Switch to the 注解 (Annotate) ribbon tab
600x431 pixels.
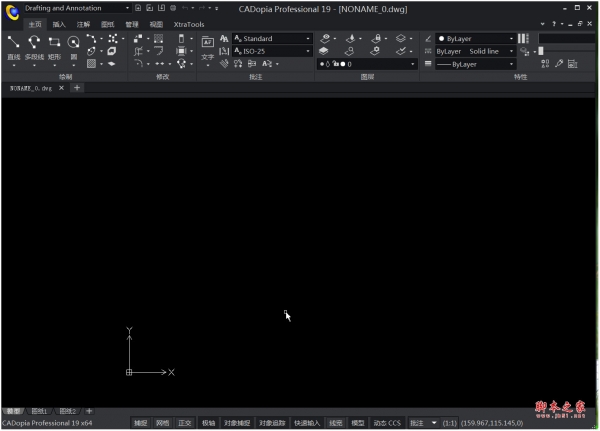[x=83, y=24]
